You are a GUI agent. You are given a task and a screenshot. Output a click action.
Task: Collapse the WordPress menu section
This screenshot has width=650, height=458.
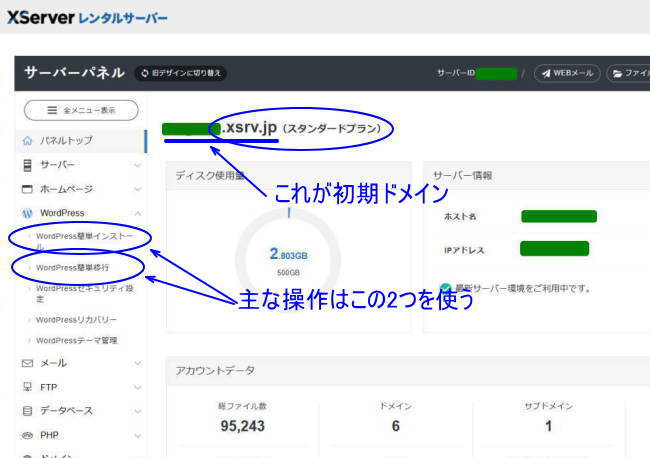137,213
